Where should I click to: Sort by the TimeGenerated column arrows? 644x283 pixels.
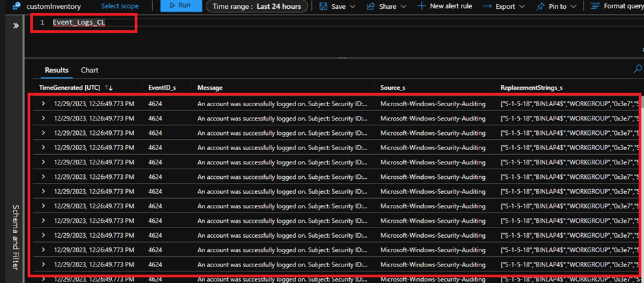click(x=109, y=88)
